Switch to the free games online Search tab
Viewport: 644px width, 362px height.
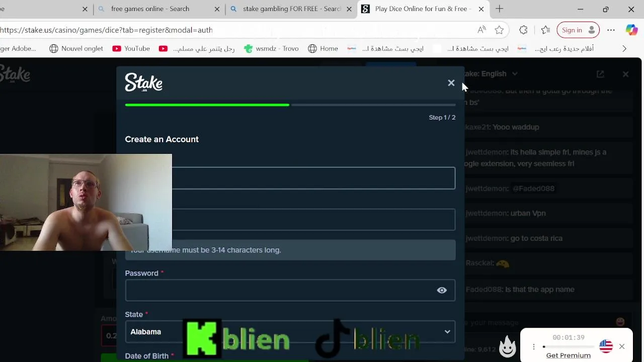coord(150,9)
